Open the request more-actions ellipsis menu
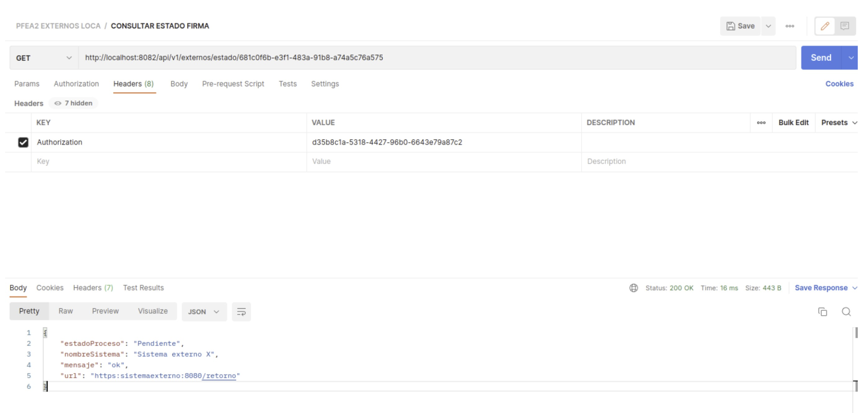The image size is (868, 413). pos(790,26)
